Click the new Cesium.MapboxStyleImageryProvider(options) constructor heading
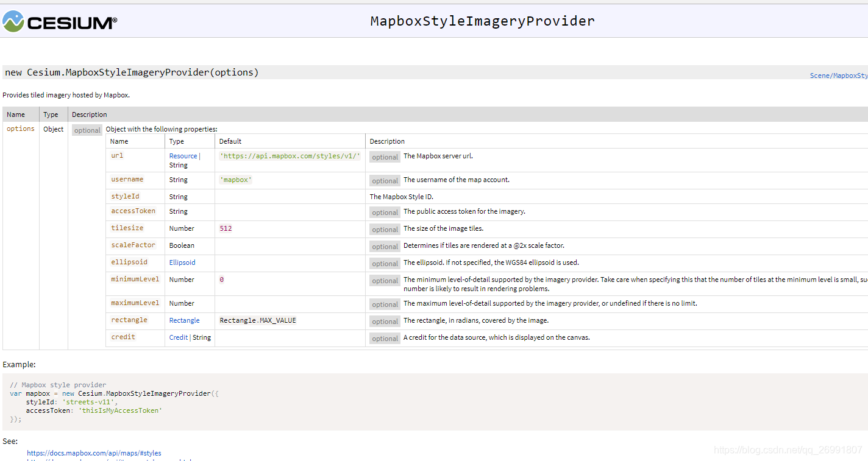This screenshot has height=461, width=868. click(132, 72)
